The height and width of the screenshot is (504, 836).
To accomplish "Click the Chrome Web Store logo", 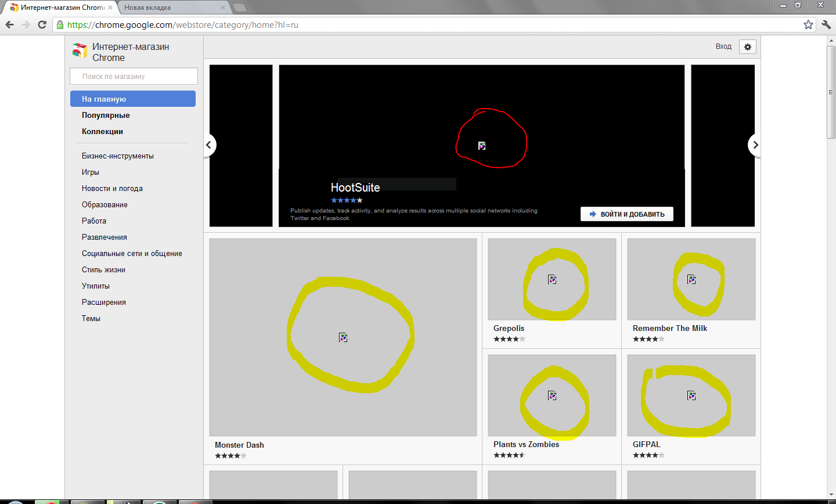I will 80,51.
